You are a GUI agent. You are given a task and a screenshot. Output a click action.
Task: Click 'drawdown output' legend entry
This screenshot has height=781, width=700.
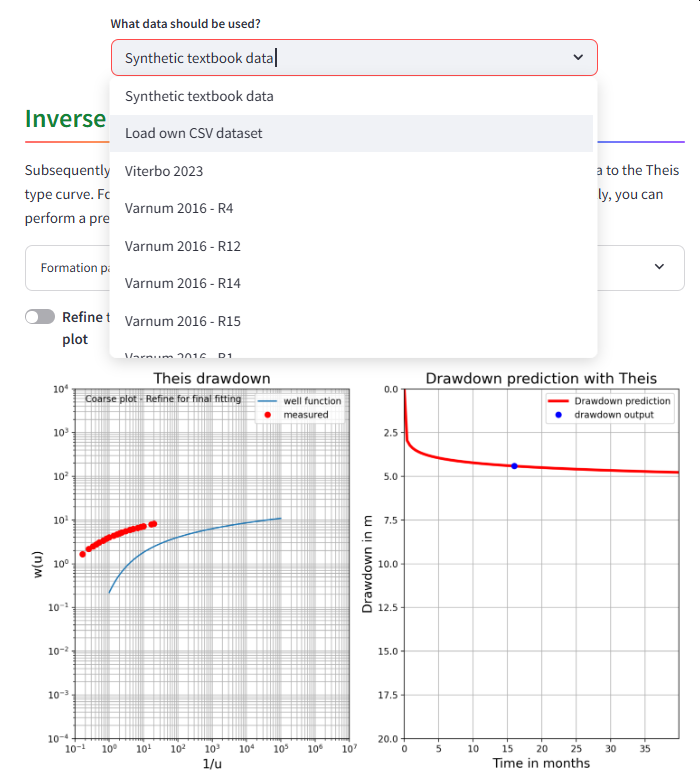(x=604, y=415)
